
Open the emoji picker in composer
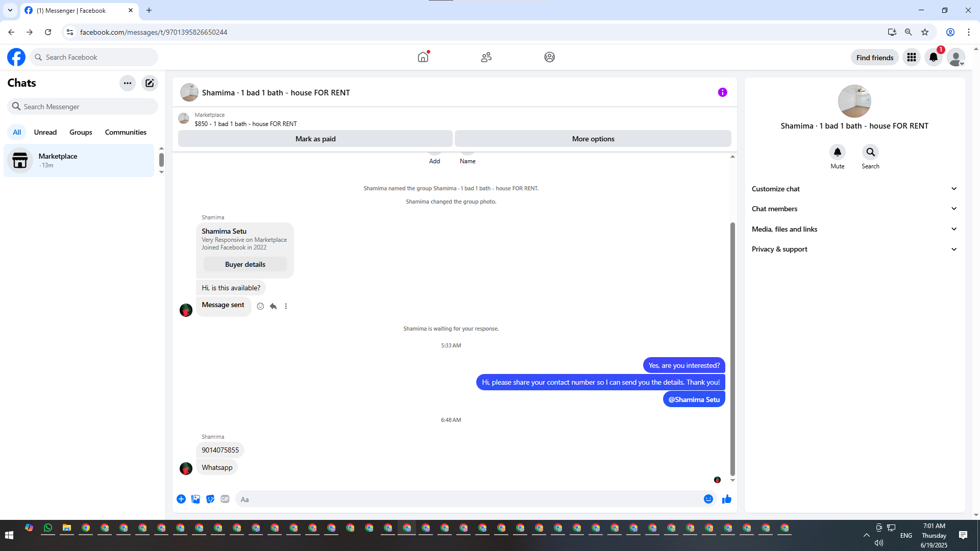click(x=708, y=499)
